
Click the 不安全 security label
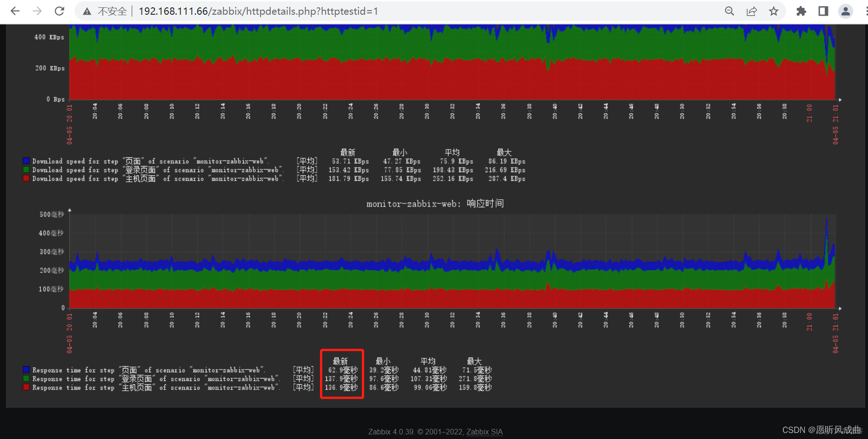pyautogui.click(x=112, y=12)
